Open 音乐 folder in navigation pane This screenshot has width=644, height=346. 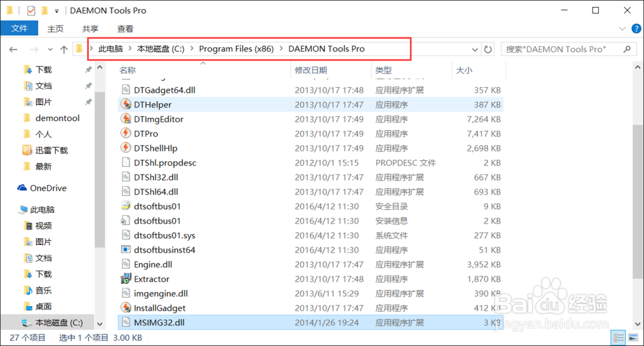pos(43,290)
